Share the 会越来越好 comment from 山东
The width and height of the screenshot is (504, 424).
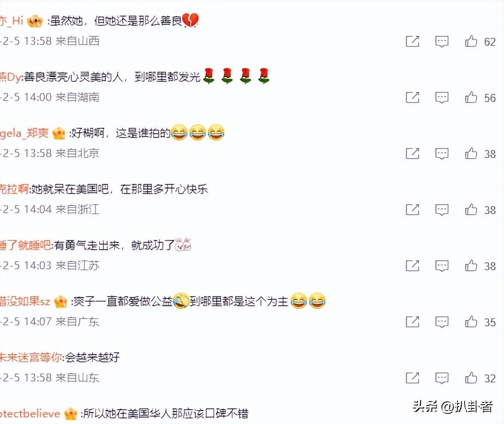click(x=412, y=378)
